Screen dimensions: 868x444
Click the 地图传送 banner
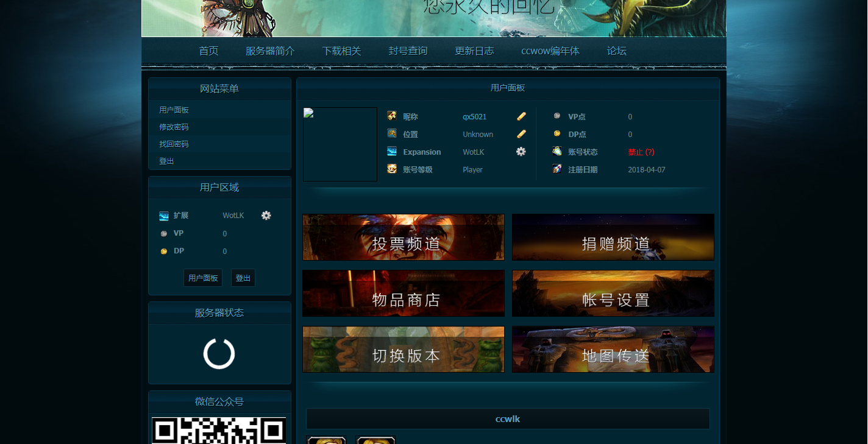click(613, 349)
